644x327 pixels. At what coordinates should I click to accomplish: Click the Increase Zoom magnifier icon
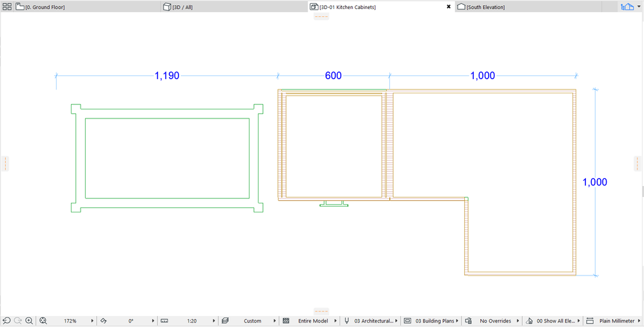coord(29,321)
